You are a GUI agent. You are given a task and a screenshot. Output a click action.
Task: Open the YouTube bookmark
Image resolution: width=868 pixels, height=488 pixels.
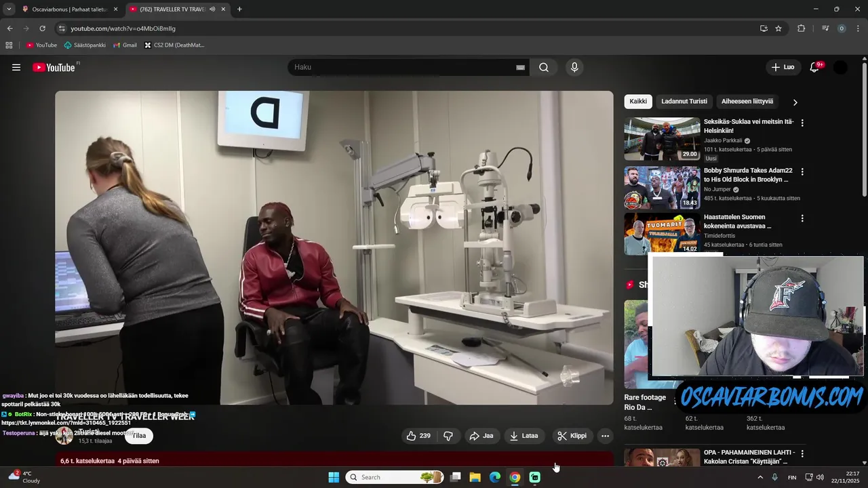41,45
